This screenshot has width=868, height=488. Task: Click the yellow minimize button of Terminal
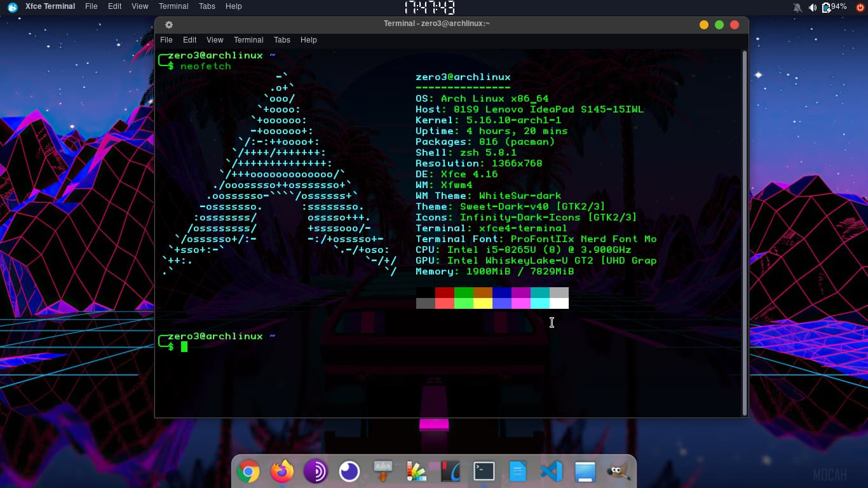coord(703,25)
